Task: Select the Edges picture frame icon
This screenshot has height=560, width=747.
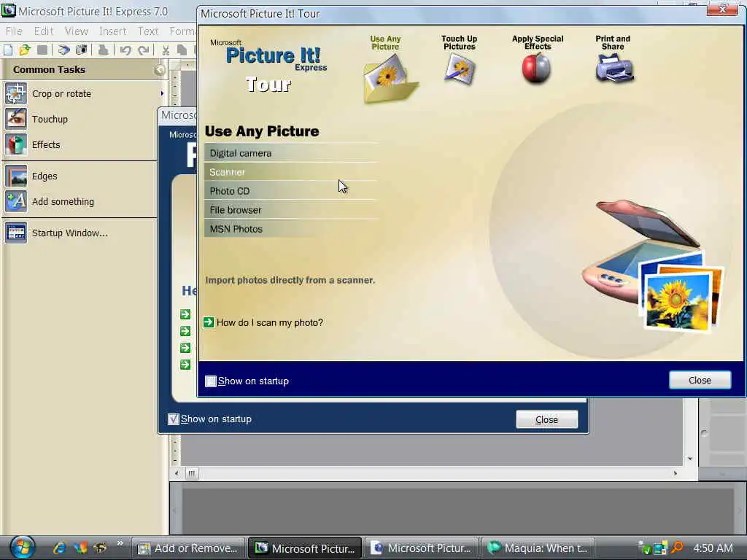Action: click(x=16, y=176)
